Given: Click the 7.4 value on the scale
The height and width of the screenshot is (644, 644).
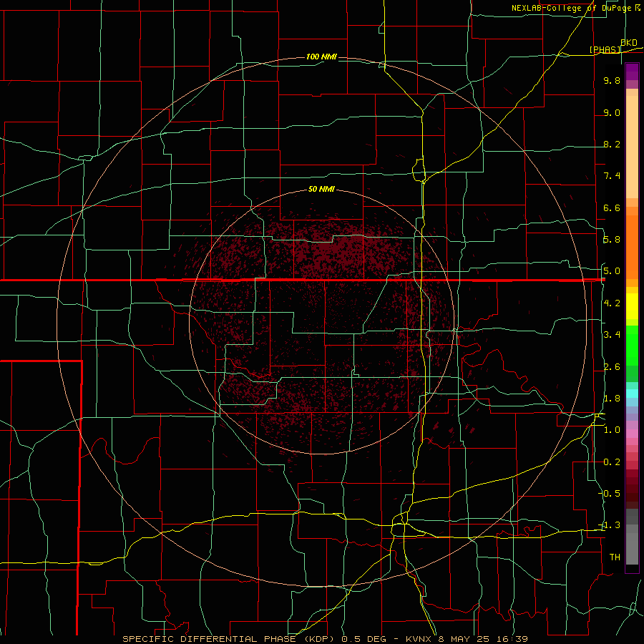Looking at the screenshot, I should click(612, 176).
